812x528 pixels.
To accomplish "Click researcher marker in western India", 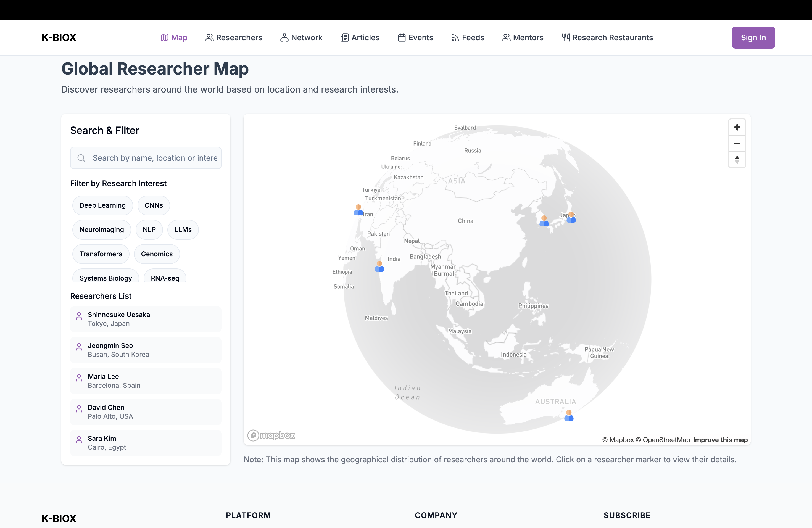I will pos(379,266).
